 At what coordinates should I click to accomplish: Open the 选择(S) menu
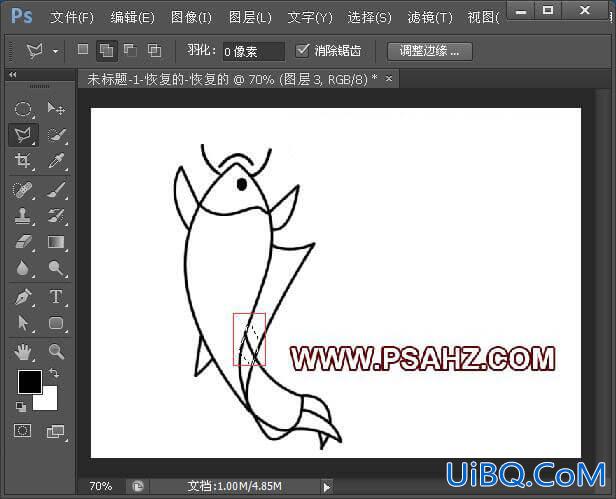370,17
